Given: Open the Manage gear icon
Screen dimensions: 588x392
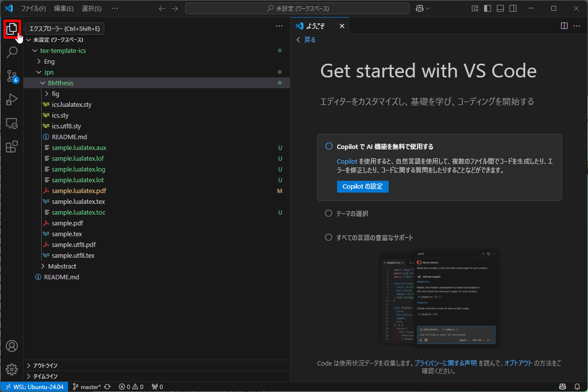Looking at the screenshot, I should (12, 369).
